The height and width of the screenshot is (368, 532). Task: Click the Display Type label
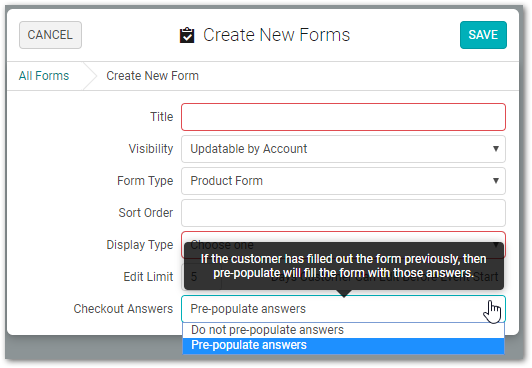tap(140, 245)
